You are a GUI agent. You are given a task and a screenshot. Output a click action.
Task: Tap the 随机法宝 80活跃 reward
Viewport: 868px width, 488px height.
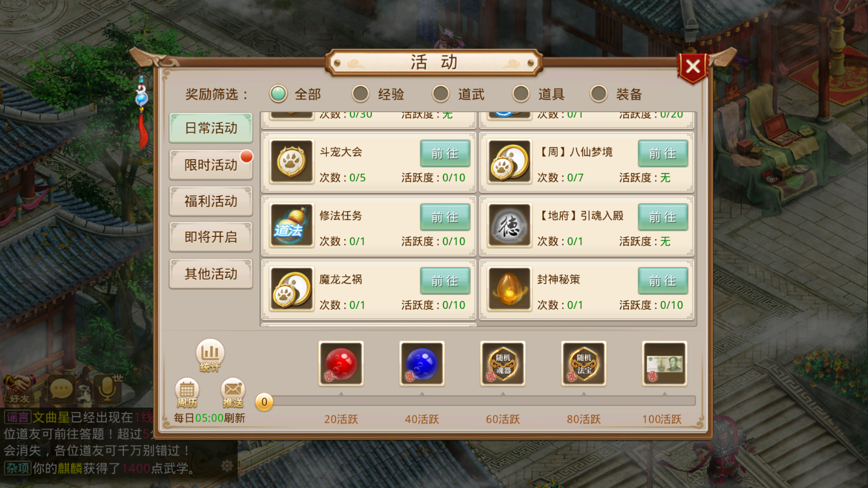tap(583, 364)
